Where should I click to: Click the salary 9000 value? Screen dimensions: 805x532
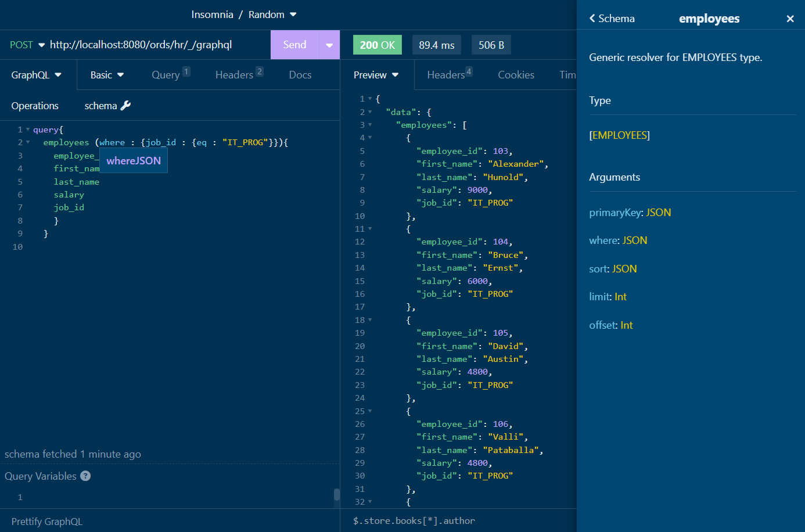[477, 190]
